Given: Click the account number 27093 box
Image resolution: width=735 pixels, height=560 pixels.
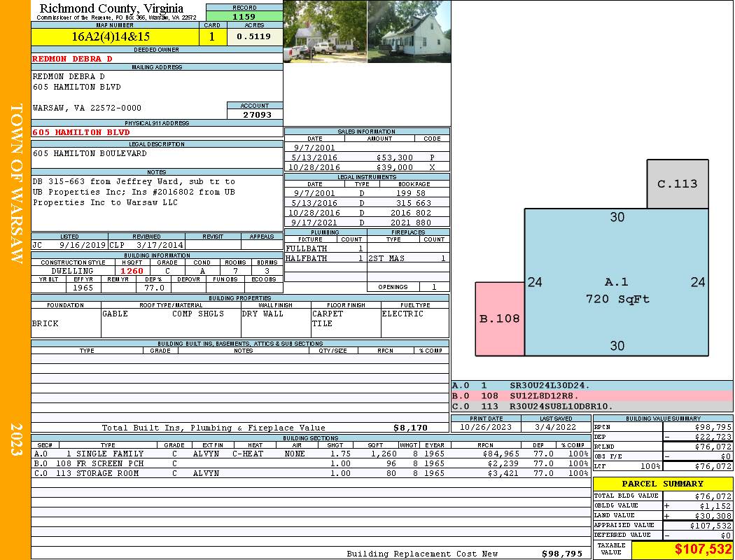Looking at the screenshot, I should (255, 115).
